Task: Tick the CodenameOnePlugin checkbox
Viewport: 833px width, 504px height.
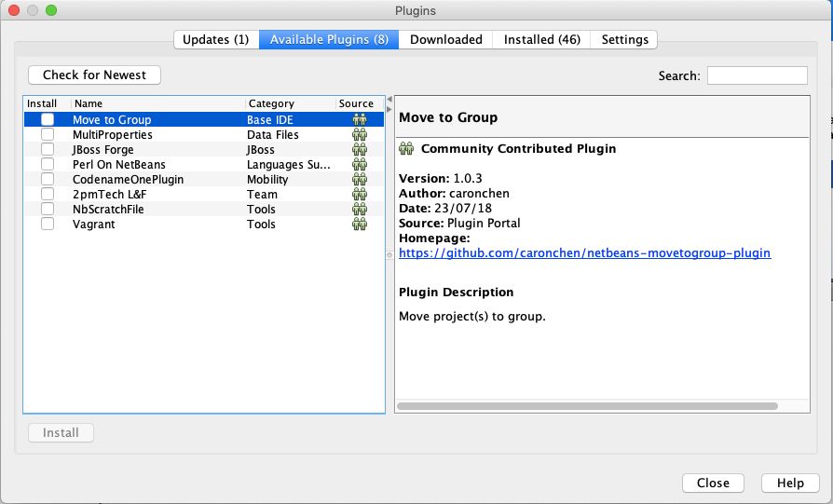Action: 48,179
